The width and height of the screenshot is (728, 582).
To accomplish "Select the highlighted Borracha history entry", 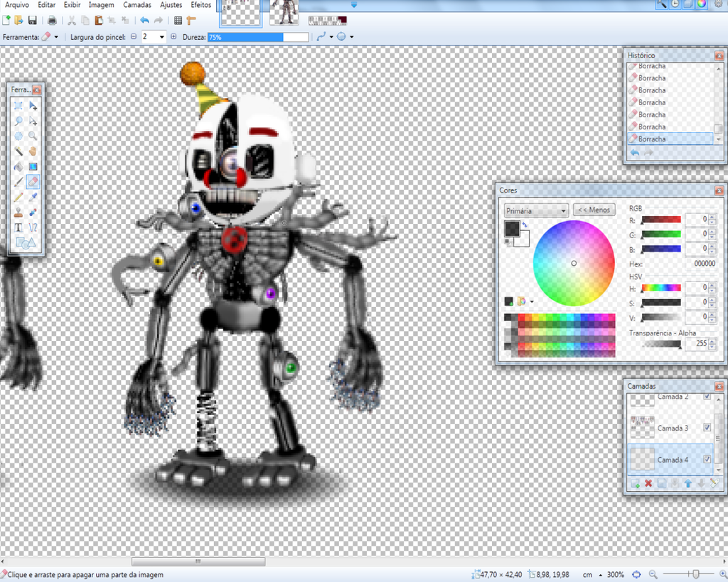I will click(x=670, y=139).
